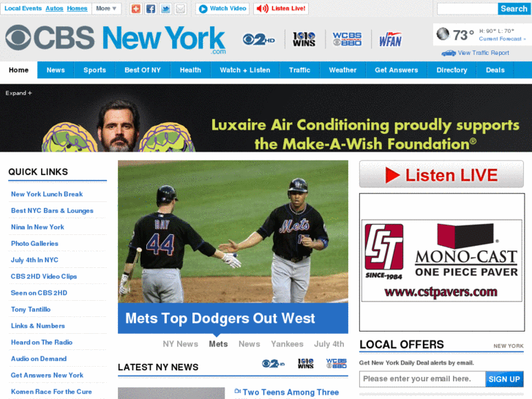Click Watch Video button
Image resolution: width=532 pixels, height=399 pixels.
tap(222, 9)
